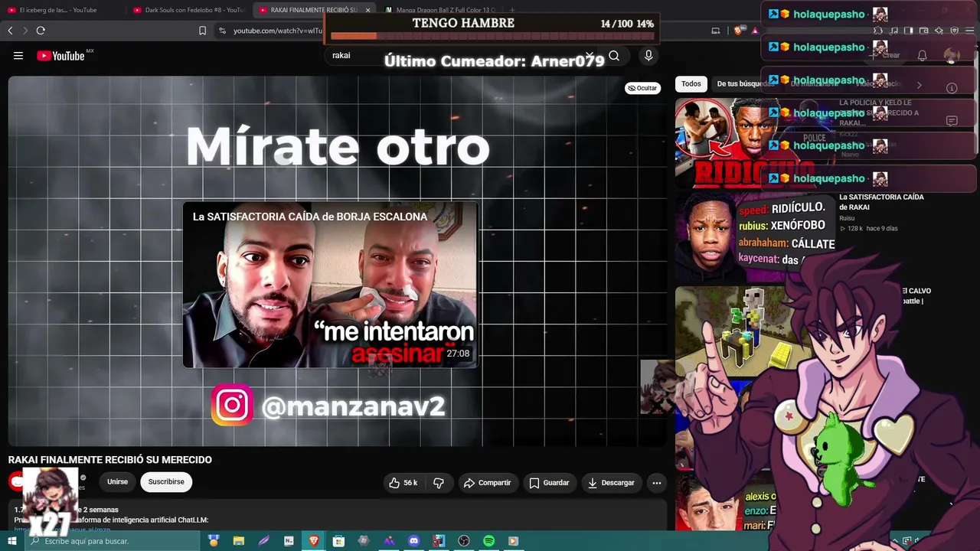Toggle the browser sidebar panel icon
Image resolution: width=980 pixels, height=551 pixels.
pos(908,31)
